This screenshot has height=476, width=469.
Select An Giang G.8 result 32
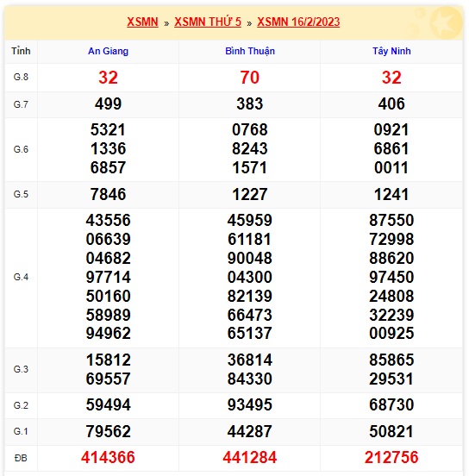pyautogui.click(x=108, y=78)
